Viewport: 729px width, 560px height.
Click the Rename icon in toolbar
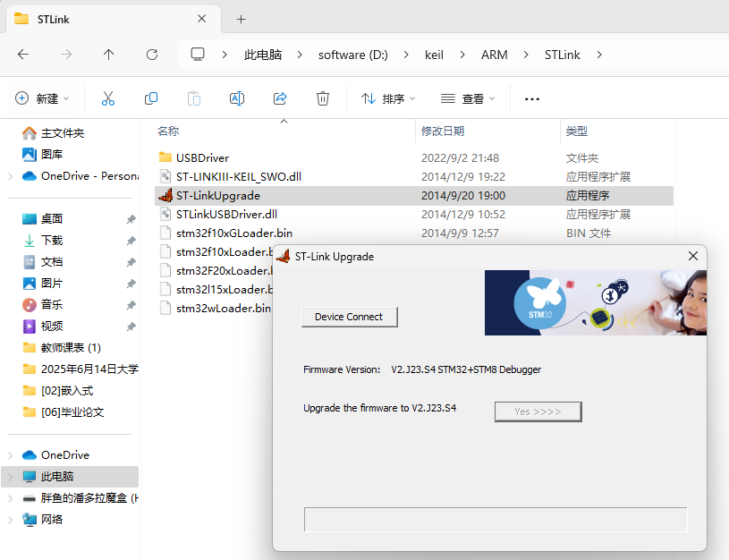(237, 98)
